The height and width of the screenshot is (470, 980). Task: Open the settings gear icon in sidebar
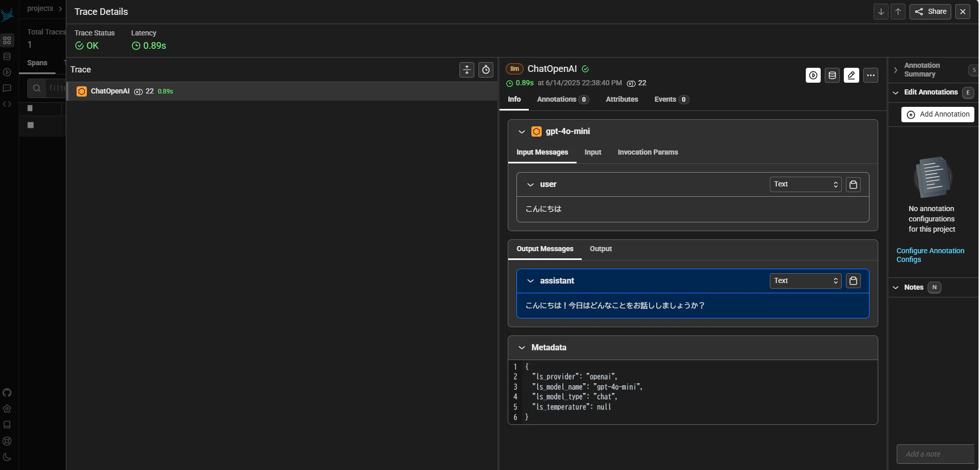pos(7,409)
